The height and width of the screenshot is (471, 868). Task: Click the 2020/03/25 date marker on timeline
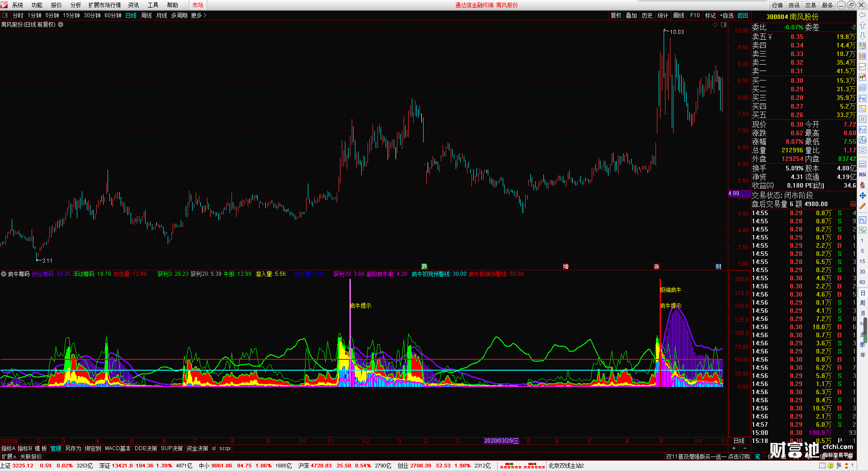click(x=501, y=441)
